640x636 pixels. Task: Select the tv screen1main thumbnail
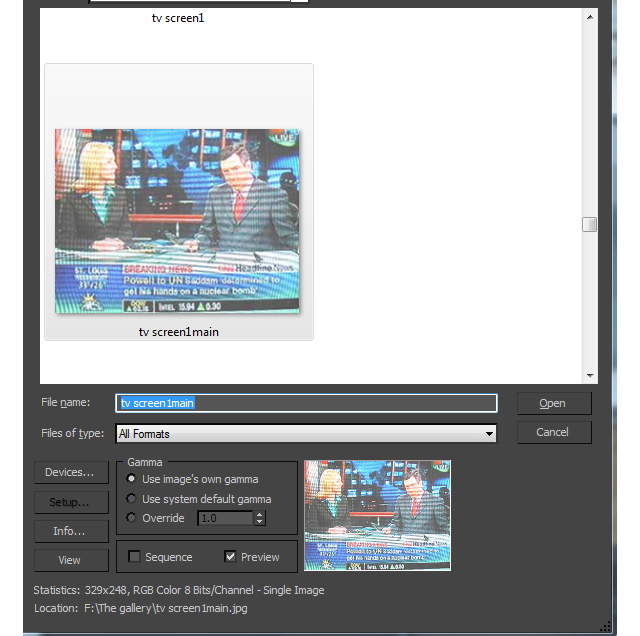coord(177,221)
